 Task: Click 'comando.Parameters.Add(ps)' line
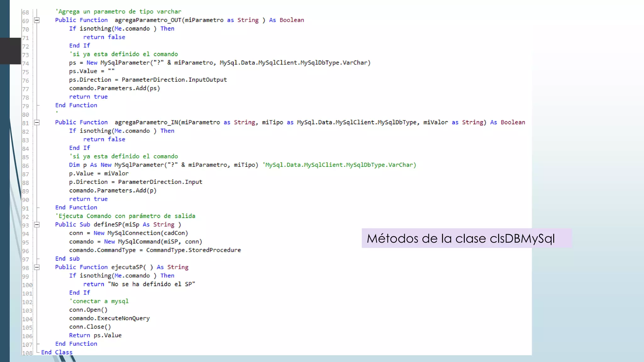pyautogui.click(x=114, y=88)
